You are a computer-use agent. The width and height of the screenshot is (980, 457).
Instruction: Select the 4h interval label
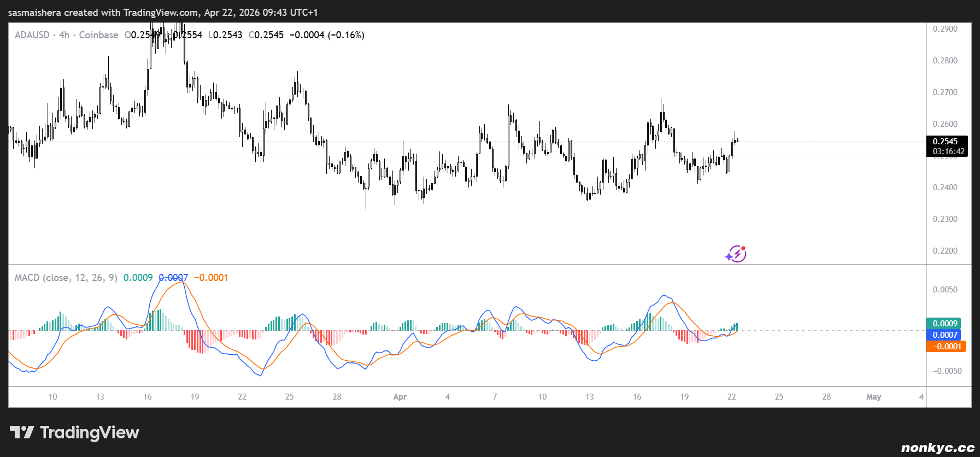(x=64, y=35)
